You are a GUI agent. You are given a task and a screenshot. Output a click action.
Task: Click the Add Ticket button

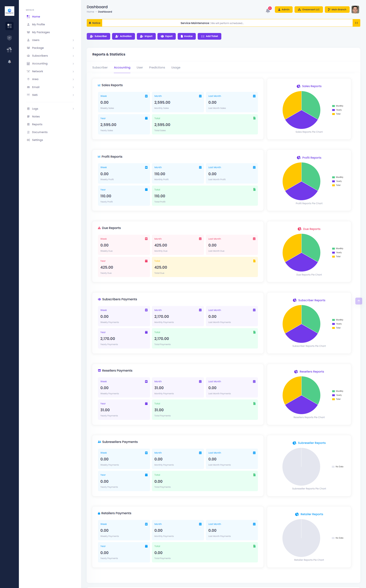coord(209,36)
